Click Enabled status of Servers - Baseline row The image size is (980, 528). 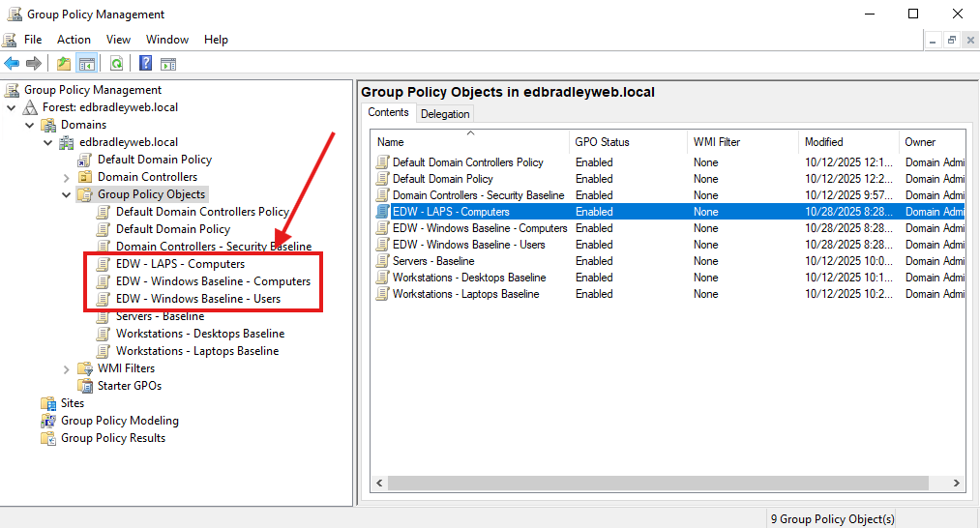(594, 261)
